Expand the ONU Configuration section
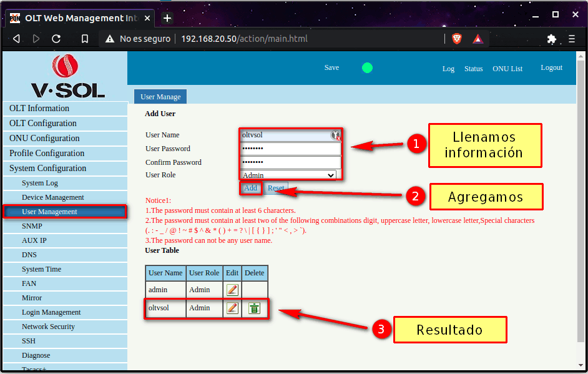 coord(44,138)
